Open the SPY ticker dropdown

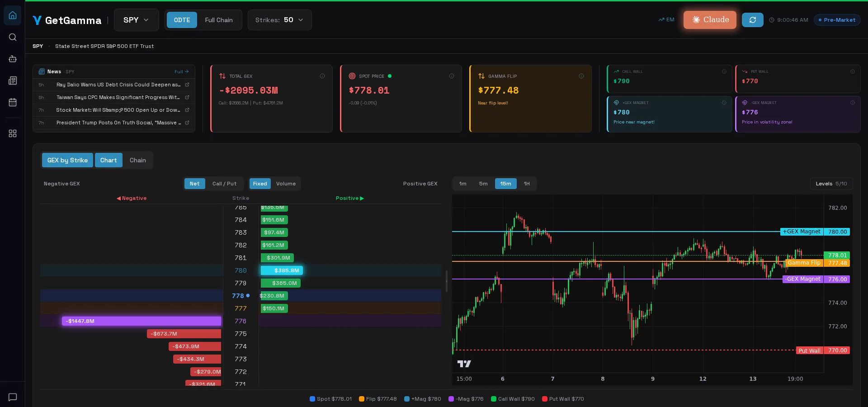tap(136, 20)
